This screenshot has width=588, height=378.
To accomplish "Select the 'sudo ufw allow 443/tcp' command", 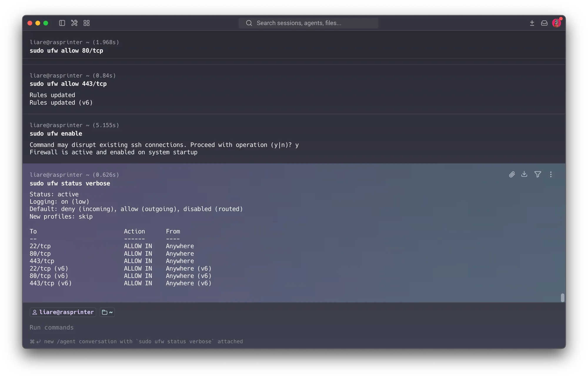I will coord(68,84).
